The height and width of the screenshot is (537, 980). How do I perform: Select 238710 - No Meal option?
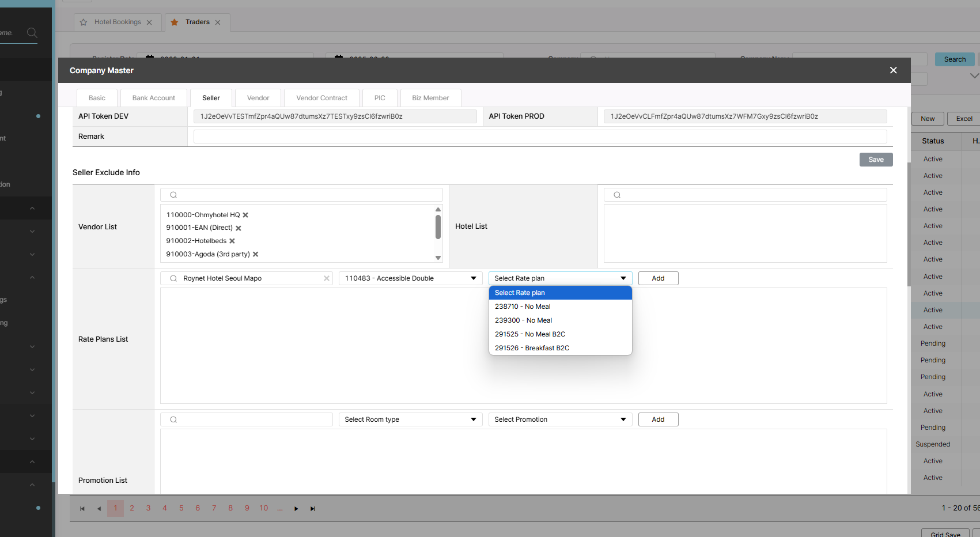tap(523, 307)
